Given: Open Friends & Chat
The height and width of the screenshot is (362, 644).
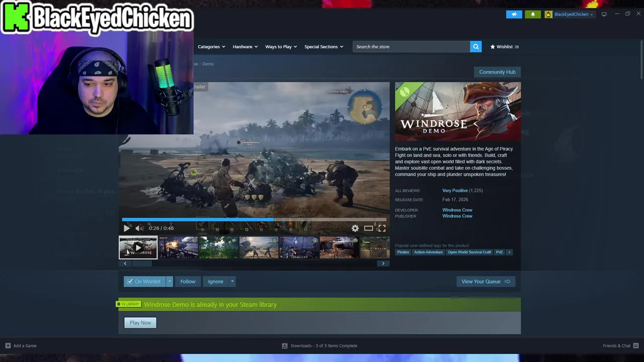Looking at the screenshot, I should click(x=621, y=346).
